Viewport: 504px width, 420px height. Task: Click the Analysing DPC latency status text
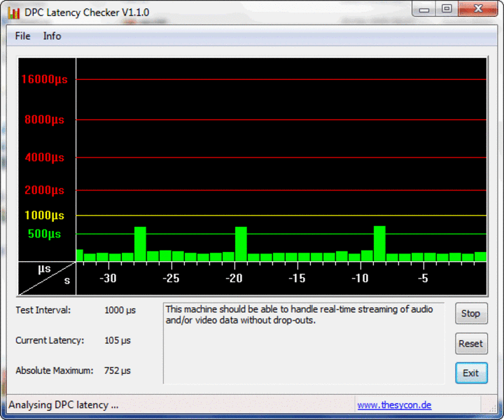point(63,405)
